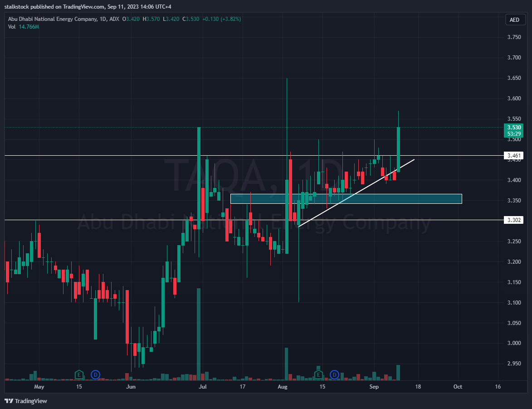The height and width of the screenshot is (409, 532).
Task: Click the H3.570 high value in the header
Action: [x=151, y=19]
